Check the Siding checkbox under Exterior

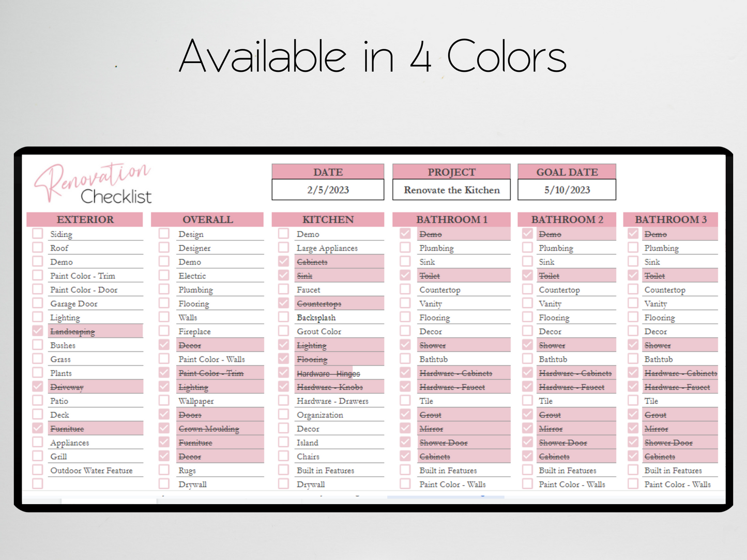(38, 234)
